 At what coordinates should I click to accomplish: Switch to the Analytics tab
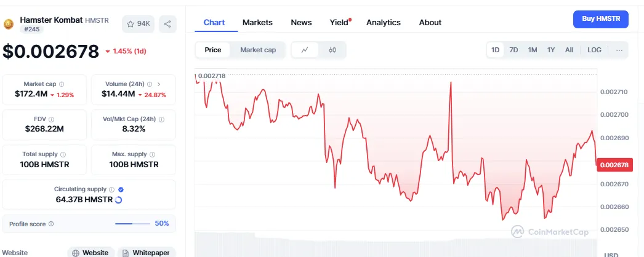click(383, 22)
